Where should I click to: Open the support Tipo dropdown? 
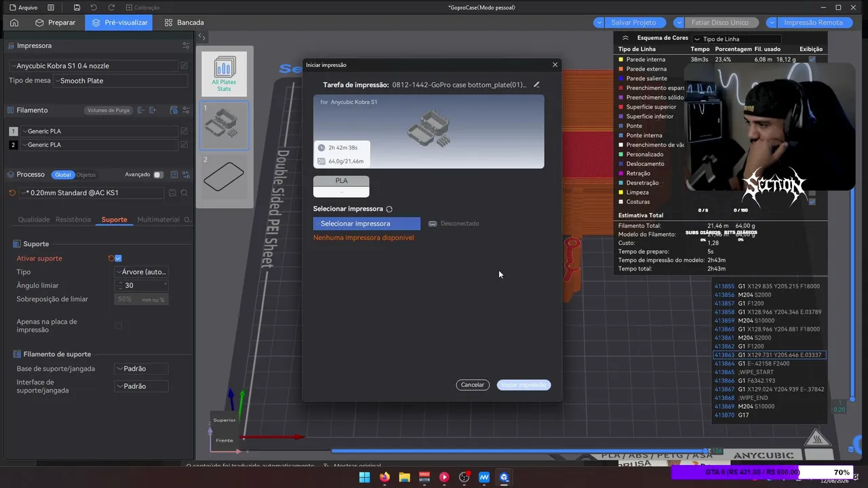click(141, 272)
